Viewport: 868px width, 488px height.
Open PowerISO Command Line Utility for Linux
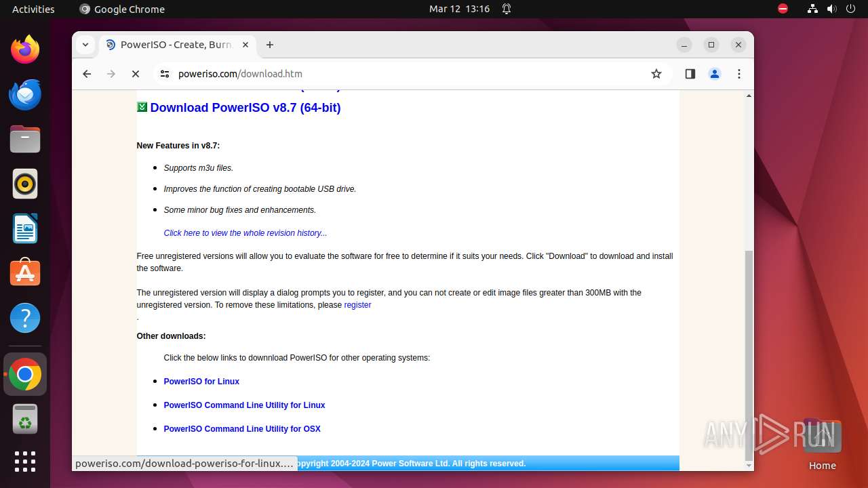(x=244, y=405)
